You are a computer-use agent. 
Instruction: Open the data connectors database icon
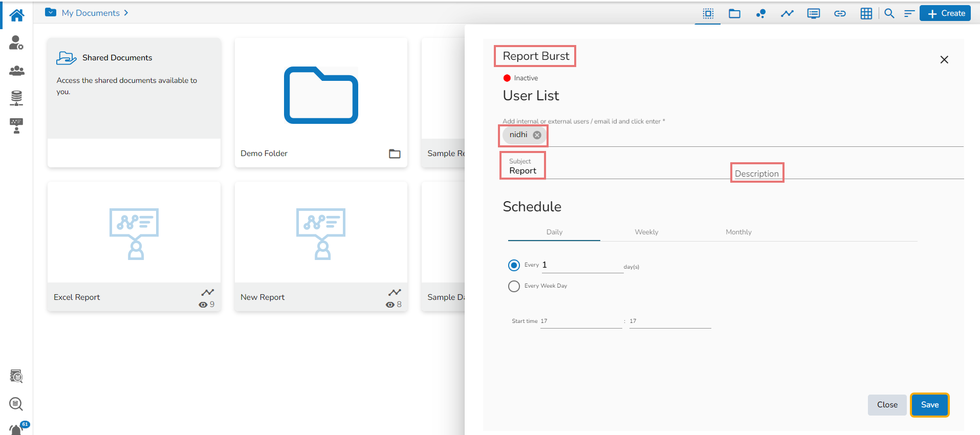tap(16, 98)
